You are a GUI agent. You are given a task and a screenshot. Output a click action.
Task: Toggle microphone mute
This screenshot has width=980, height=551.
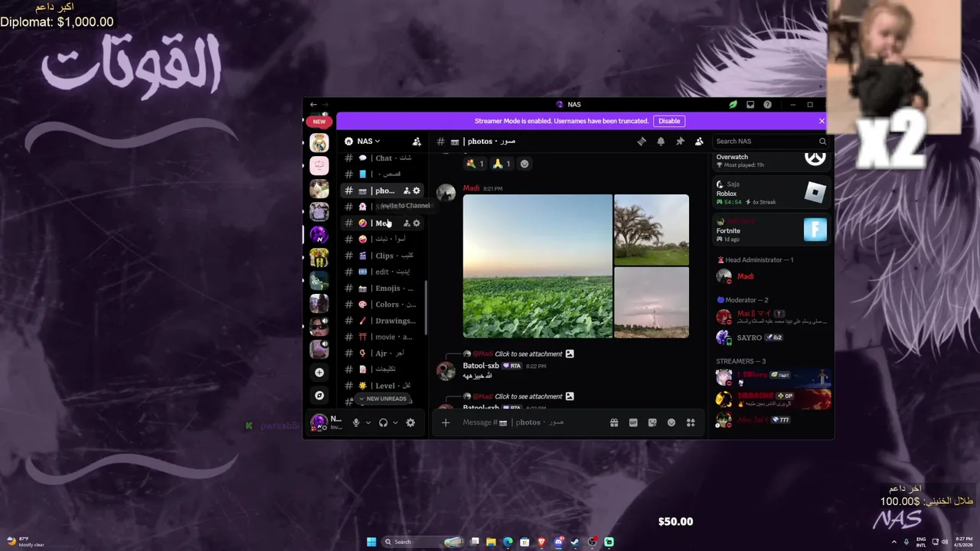[x=356, y=422]
